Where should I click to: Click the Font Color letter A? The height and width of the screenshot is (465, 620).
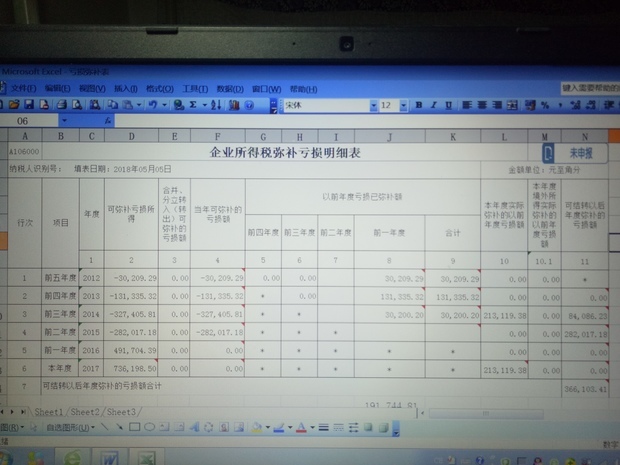click(x=301, y=427)
